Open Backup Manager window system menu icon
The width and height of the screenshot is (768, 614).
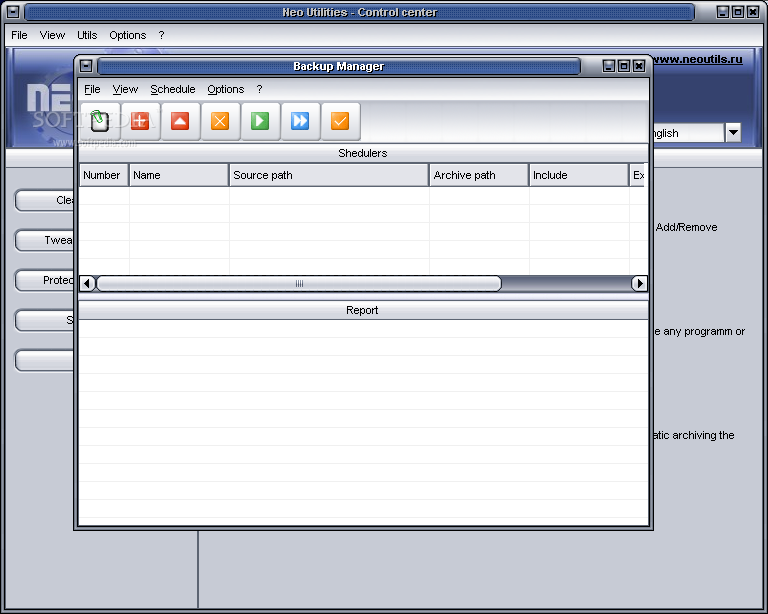(x=86, y=66)
